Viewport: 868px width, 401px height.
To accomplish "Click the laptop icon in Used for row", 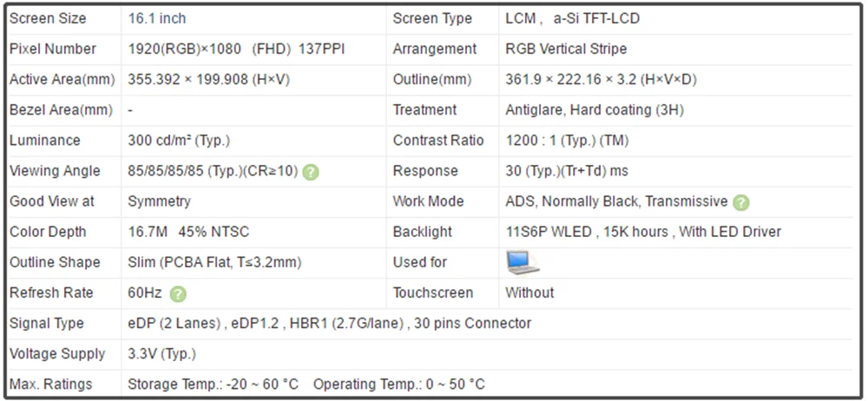I will (x=522, y=262).
